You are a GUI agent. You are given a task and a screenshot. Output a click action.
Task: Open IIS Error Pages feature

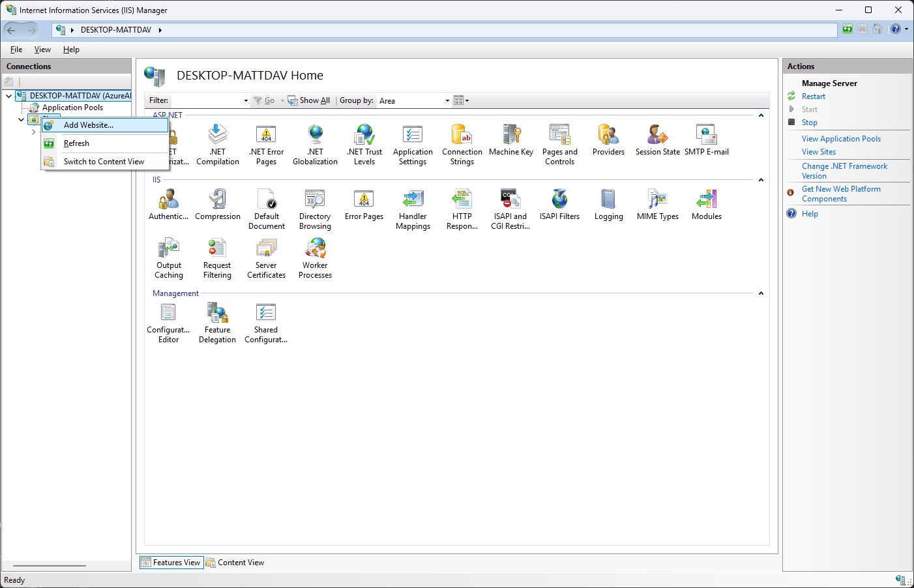click(364, 205)
